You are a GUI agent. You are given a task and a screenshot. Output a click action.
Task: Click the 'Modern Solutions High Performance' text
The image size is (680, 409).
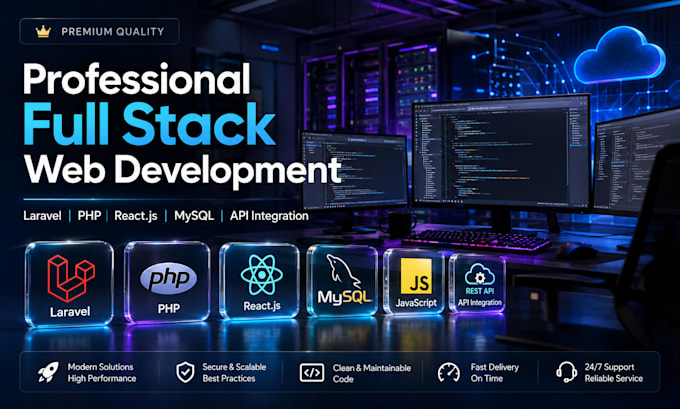[101, 373]
